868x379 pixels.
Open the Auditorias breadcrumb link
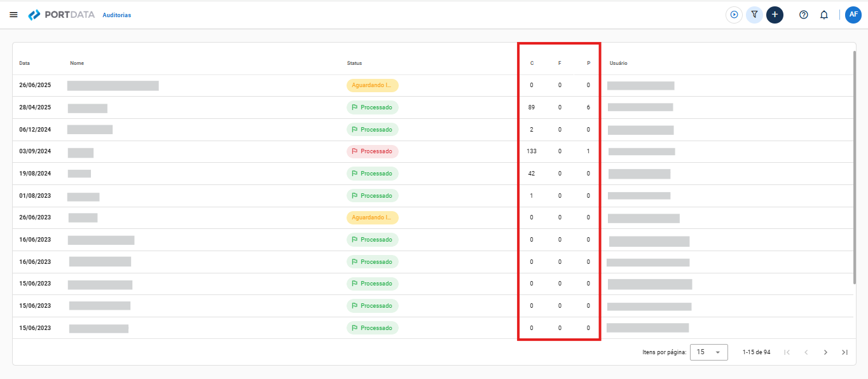pyautogui.click(x=116, y=15)
